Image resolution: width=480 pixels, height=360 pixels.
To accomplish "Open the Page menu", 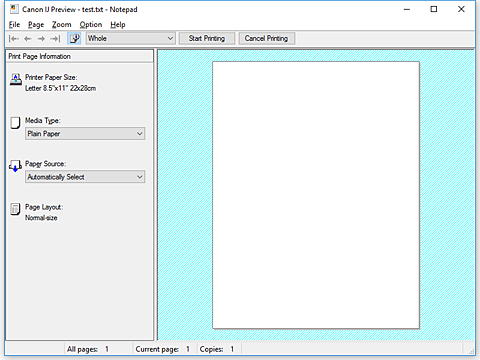I will tap(36, 25).
